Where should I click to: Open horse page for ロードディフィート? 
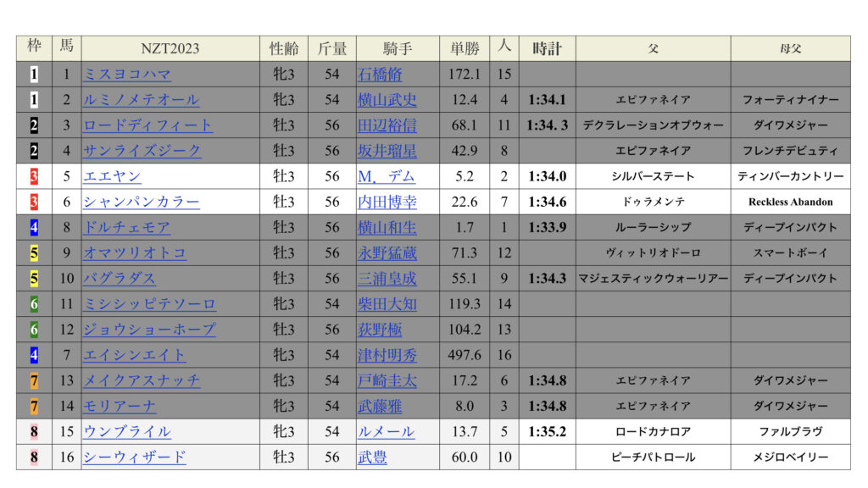pos(148,125)
